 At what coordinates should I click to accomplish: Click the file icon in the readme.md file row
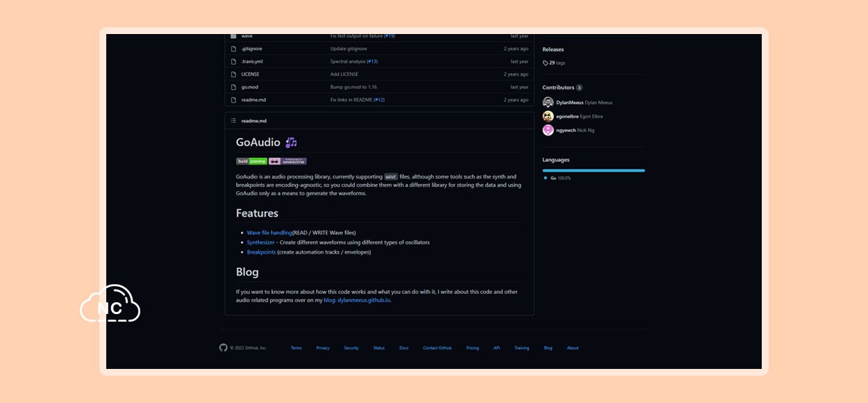(x=233, y=100)
